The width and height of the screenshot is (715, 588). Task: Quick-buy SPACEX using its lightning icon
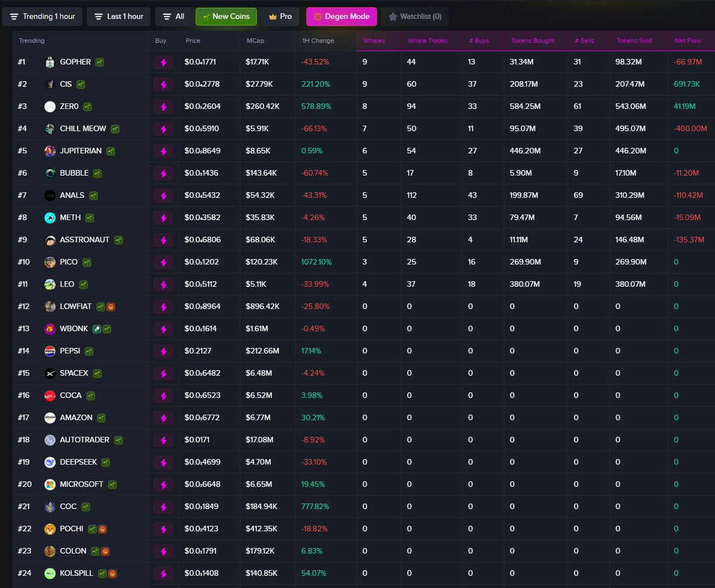click(163, 373)
